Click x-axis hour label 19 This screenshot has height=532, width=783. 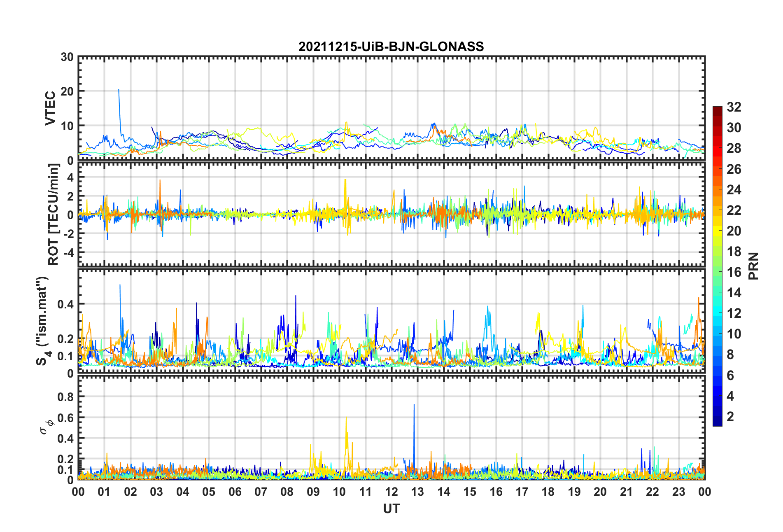[574, 492]
